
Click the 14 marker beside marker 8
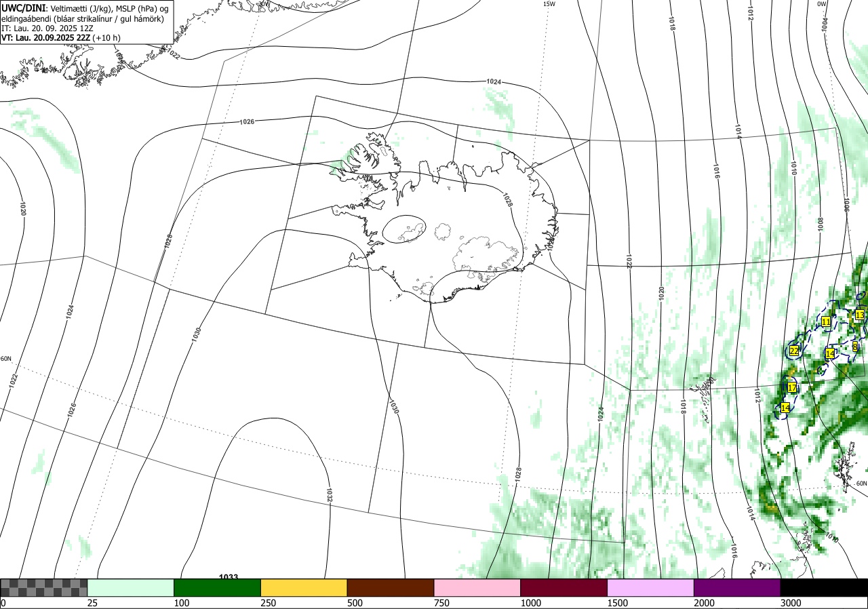coord(830,353)
